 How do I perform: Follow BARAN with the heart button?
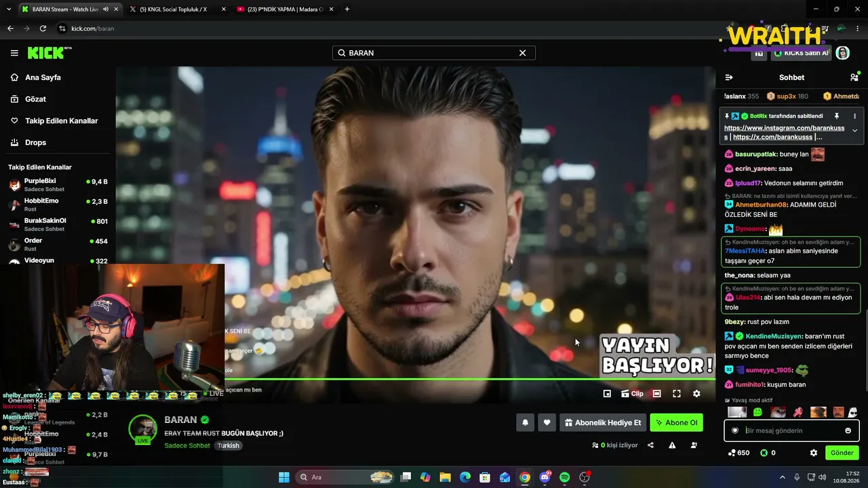click(x=547, y=422)
